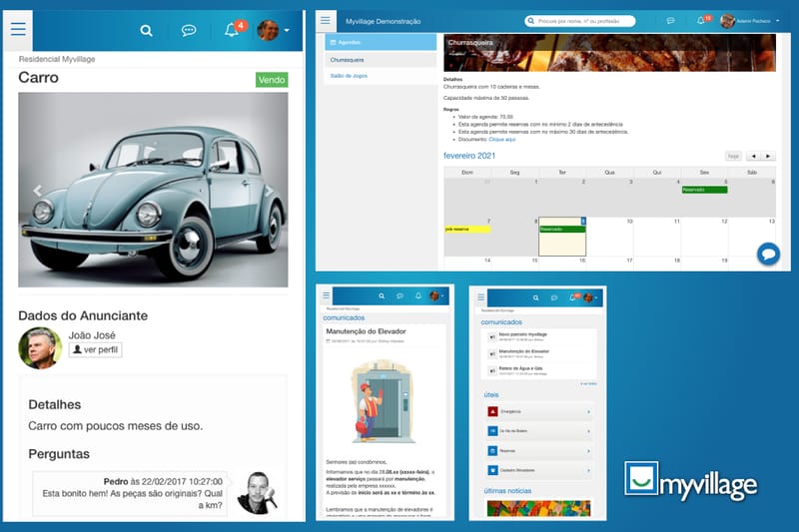Open the chat bubble icon beside the notification bell
Image resolution: width=799 pixels, height=532 pixels.
pyautogui.click(x=189, y=31)
